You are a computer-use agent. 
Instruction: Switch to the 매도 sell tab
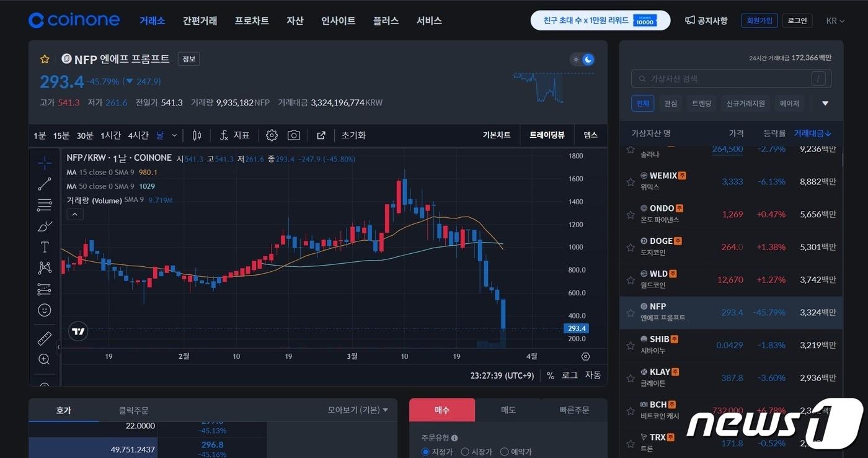pyautogui.click(x=508, y=410)
